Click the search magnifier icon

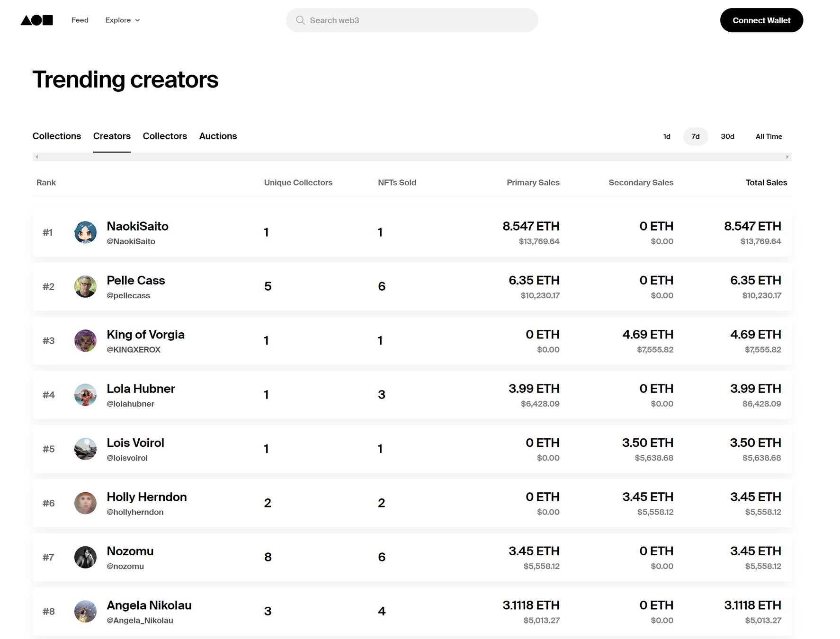pyautogui.click(x=300, y=20)
